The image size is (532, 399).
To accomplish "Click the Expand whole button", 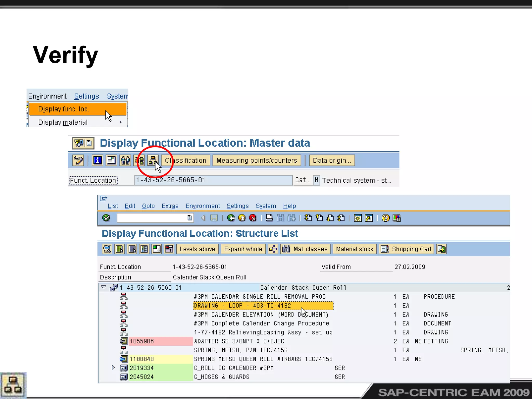I will click(243, 249).
